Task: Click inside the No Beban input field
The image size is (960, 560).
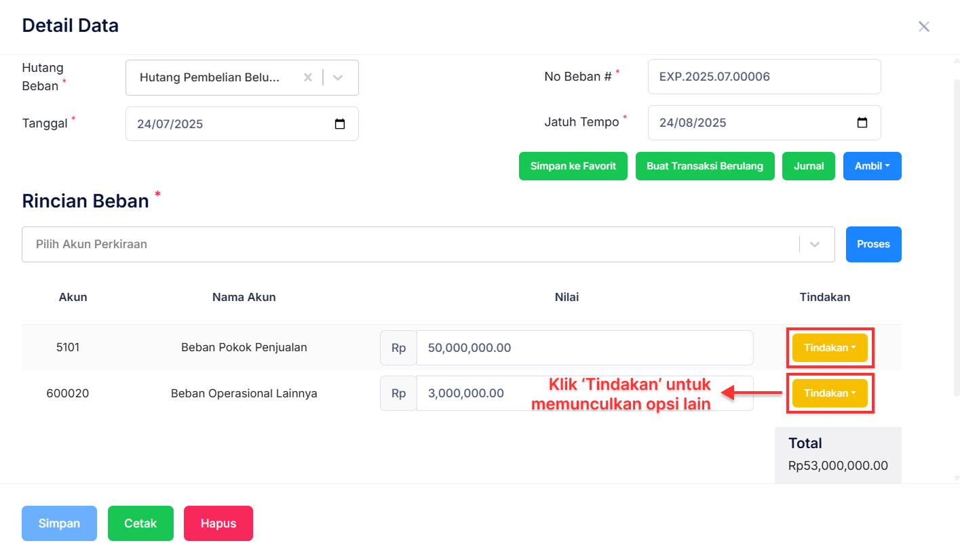Action: click(x=764, y=77)
